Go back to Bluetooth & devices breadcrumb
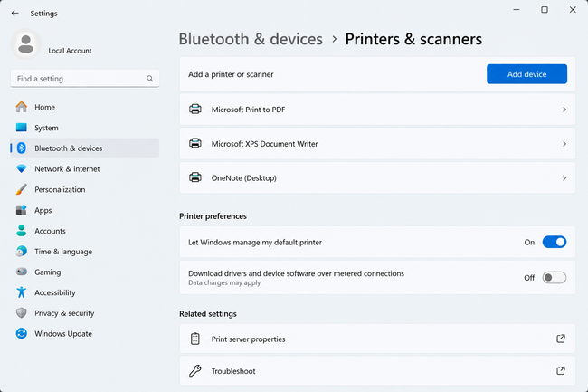Viewport: 588px width, 392px height. (251, 39)
